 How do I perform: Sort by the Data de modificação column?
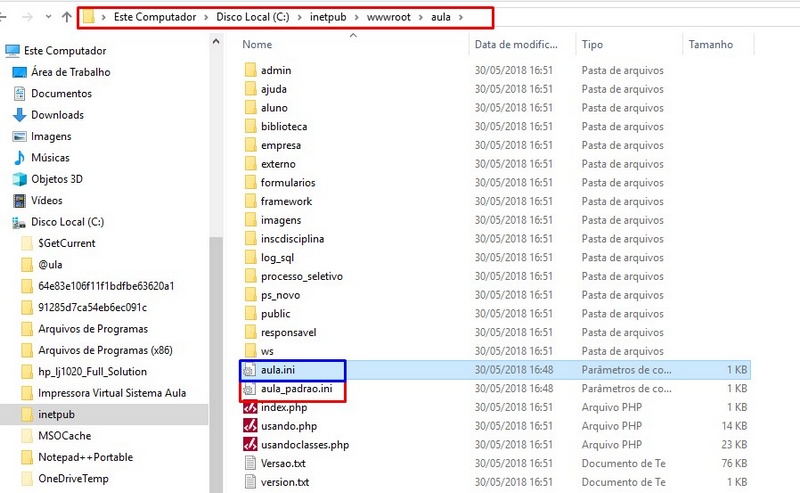(516, 44)
